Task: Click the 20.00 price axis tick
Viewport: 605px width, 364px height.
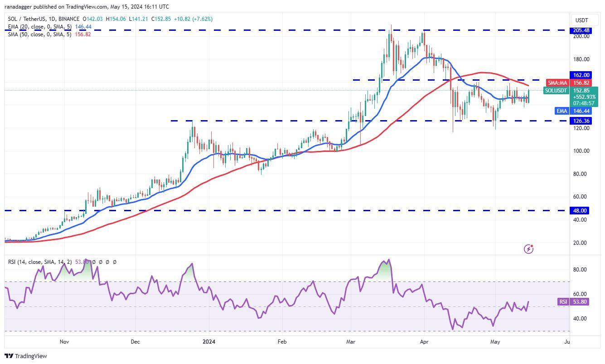Action: [581, 243]
